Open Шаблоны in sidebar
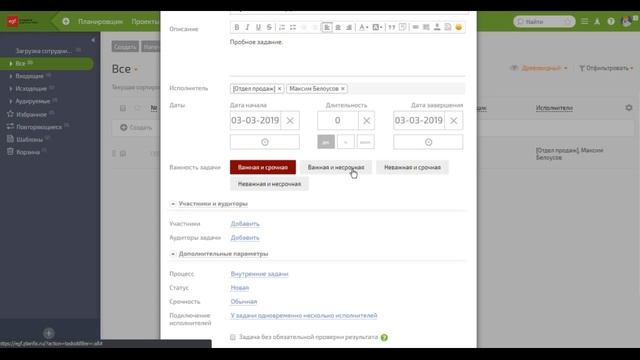Image resolution: width=640 pixels, height=360 pixels. pyautogui.click(x=29, y=140)
